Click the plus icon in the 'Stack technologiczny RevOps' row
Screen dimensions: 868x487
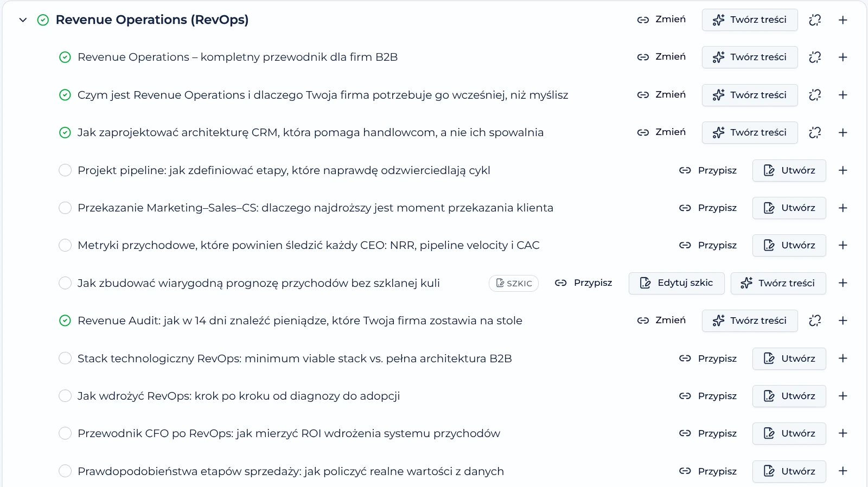[x=843, y=358]
